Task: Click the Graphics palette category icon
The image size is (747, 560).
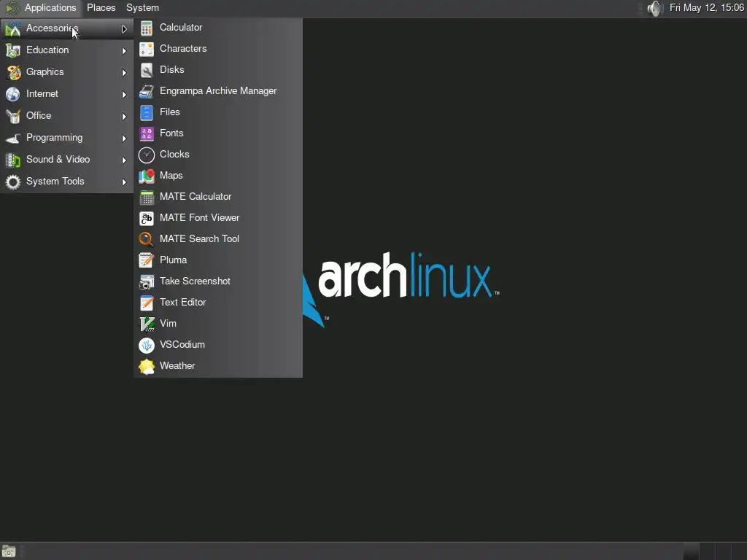Action: click(13, 72)
